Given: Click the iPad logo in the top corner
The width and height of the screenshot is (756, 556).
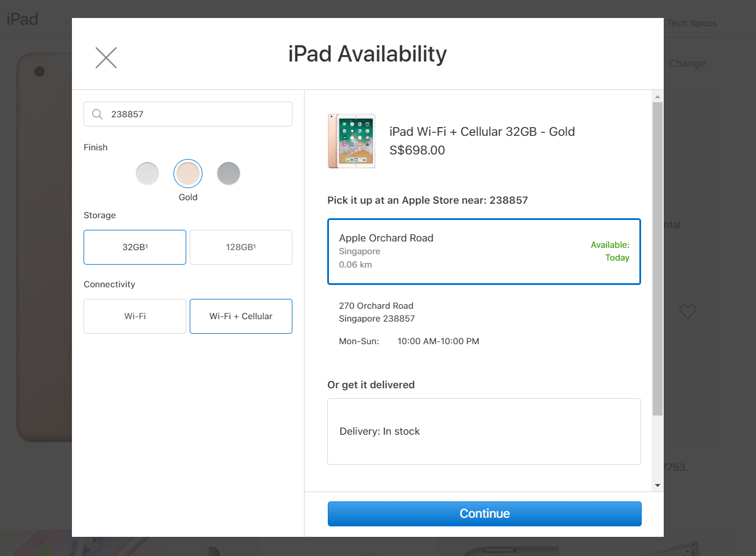Looking at the screenshot, I should click(x=21, y=19).
